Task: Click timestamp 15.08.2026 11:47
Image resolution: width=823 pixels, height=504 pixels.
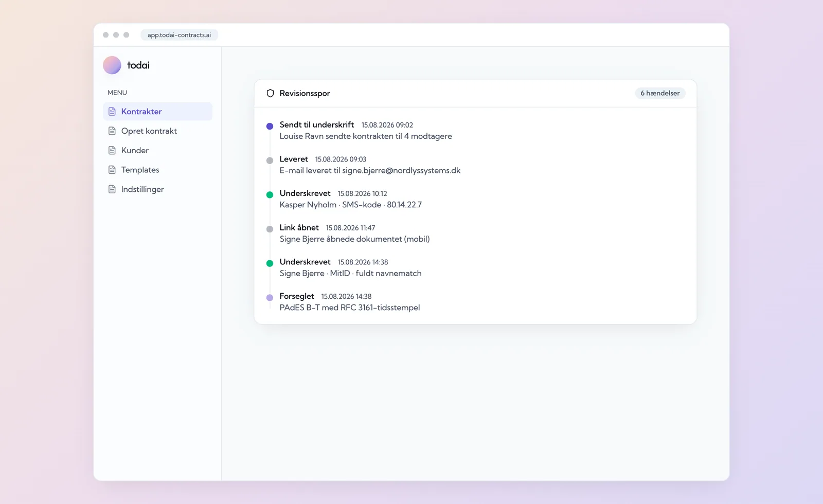Action: click(x=350, y=228)
